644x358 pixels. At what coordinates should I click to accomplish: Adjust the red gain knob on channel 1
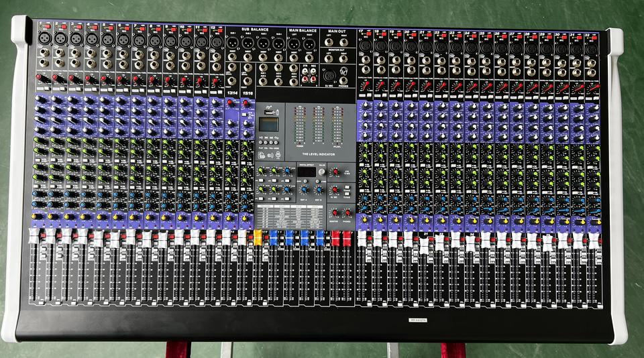(39, 77)
